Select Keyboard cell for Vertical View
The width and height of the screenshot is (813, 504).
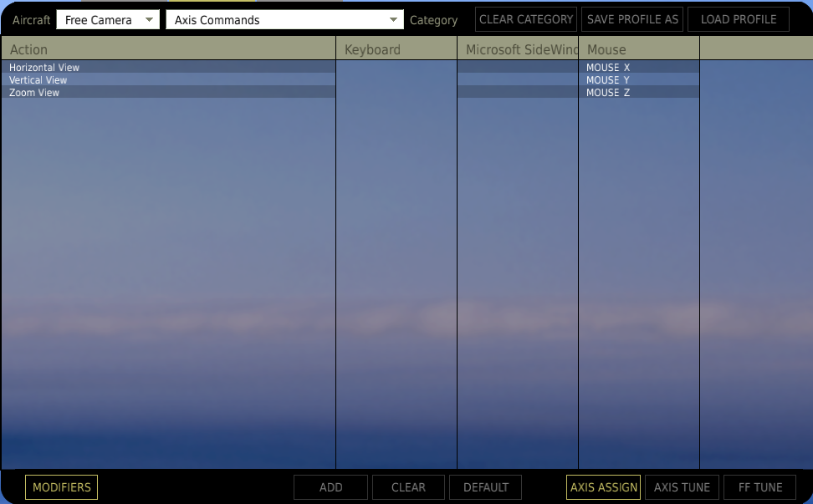coord(396,79)
